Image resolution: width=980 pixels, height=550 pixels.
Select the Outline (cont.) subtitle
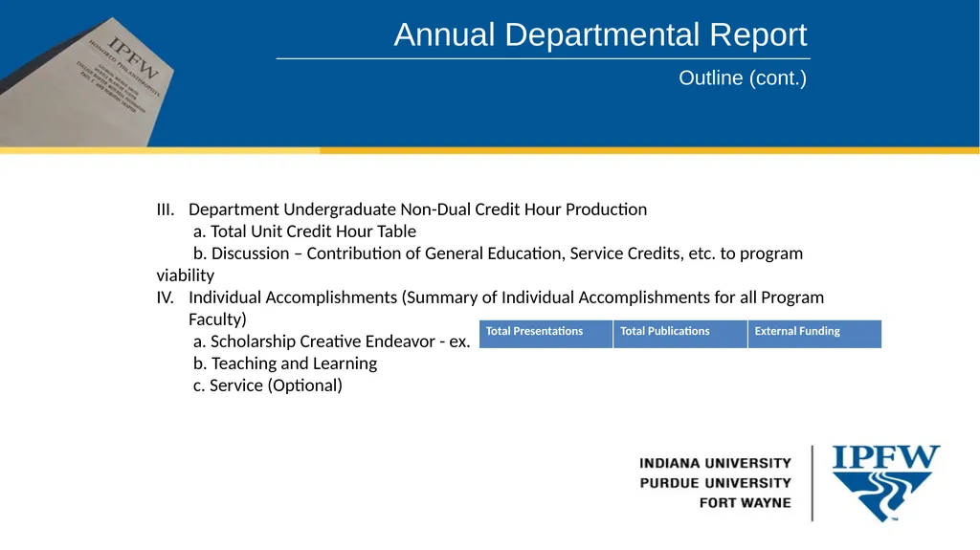[x=743, y=78]
